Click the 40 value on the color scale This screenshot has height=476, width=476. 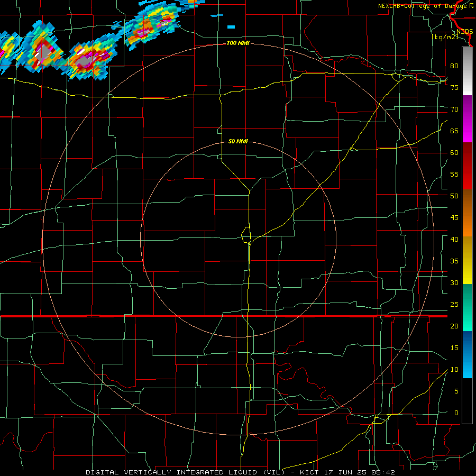(x=454, y=240)
